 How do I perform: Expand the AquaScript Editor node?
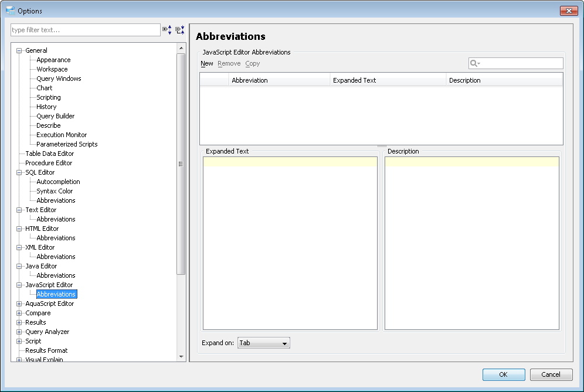19,304
